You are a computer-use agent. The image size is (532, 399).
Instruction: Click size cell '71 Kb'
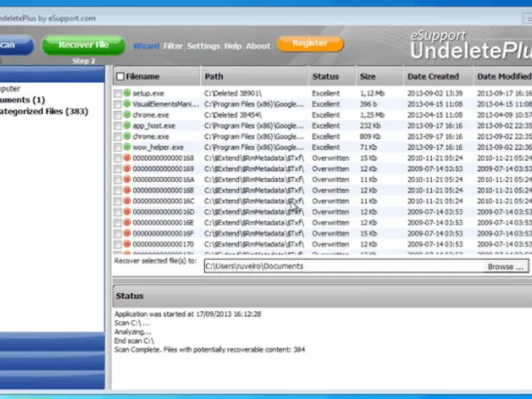click(368, 148)
